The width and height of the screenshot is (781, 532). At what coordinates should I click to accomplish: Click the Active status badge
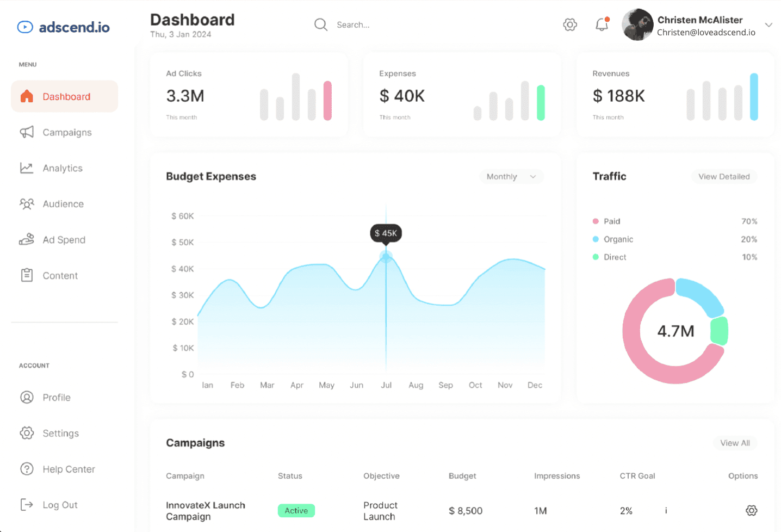[x=296, y=510]
